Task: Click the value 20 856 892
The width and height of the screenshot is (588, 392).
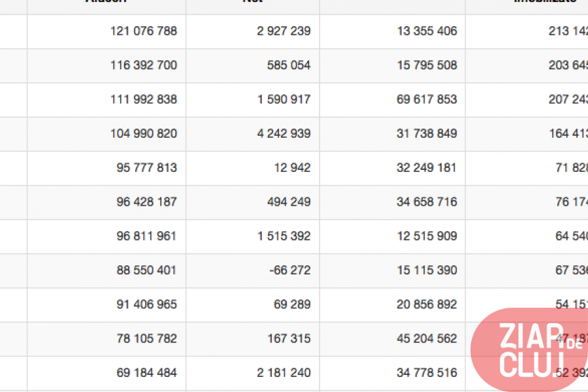Action: click(x=427, y=304)
